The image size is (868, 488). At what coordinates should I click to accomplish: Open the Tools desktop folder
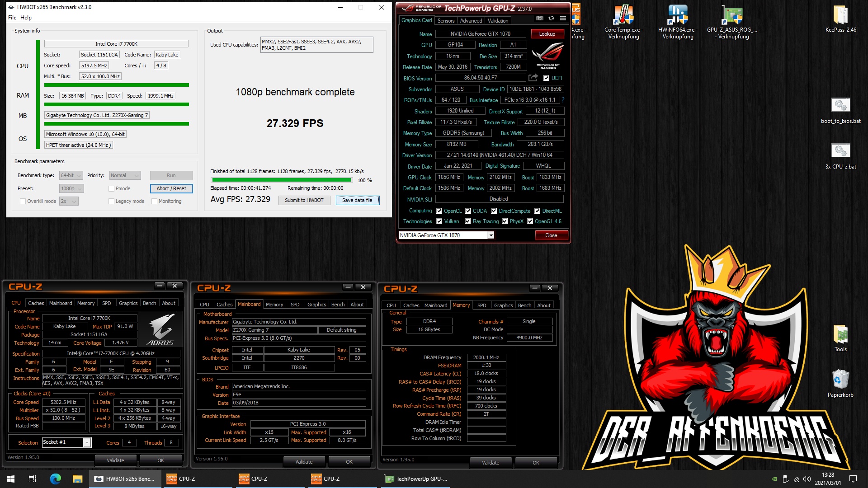(840, 338)
